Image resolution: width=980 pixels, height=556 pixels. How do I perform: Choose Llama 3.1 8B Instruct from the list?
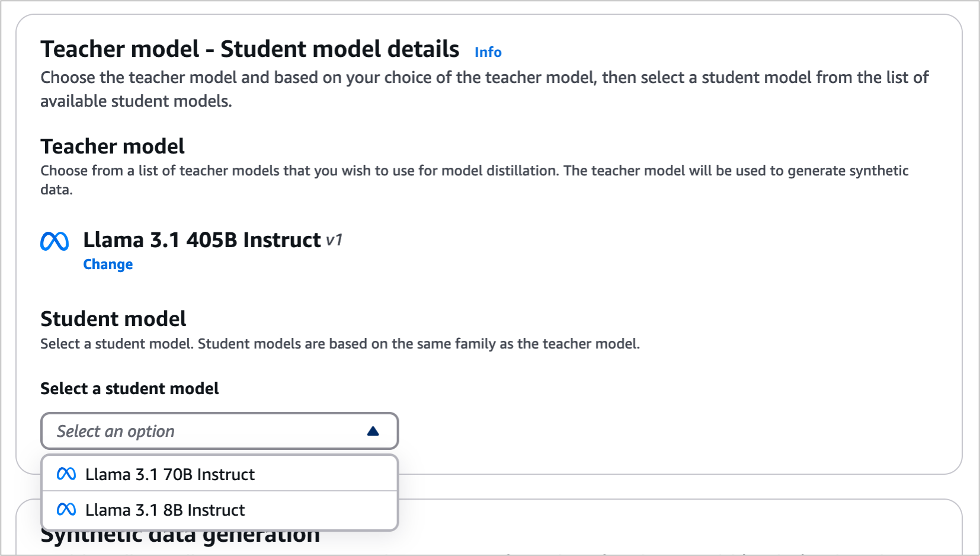click(x=165, y=510)
